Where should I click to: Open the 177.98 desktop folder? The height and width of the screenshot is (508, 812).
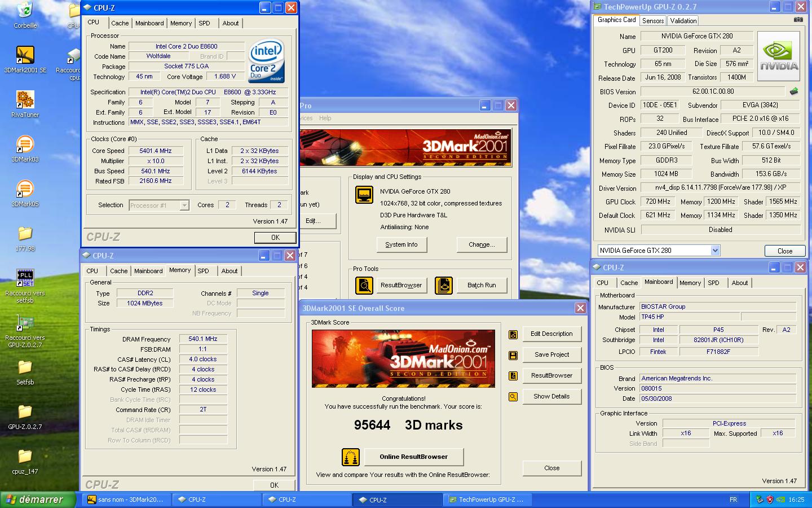[25, 234]
